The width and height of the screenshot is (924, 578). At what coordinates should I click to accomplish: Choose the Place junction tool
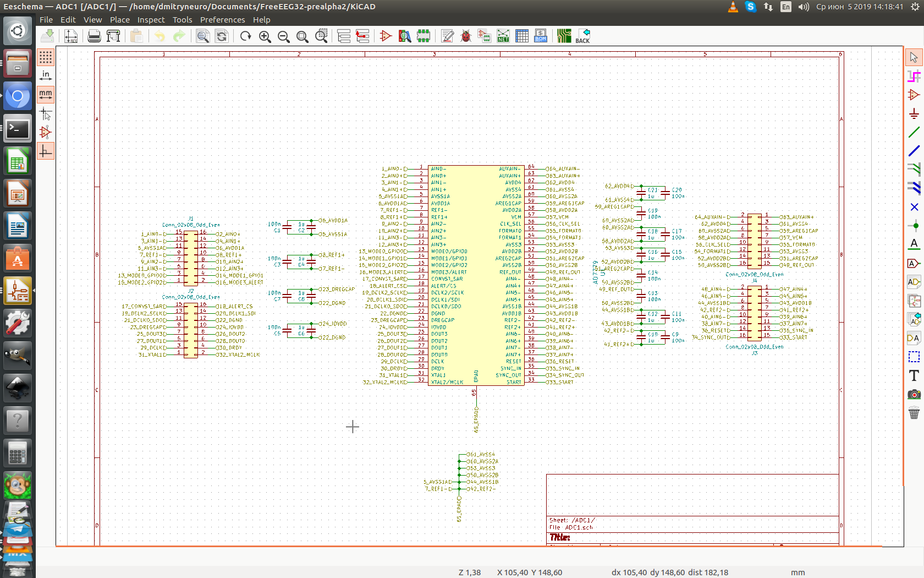pos(914,226)
